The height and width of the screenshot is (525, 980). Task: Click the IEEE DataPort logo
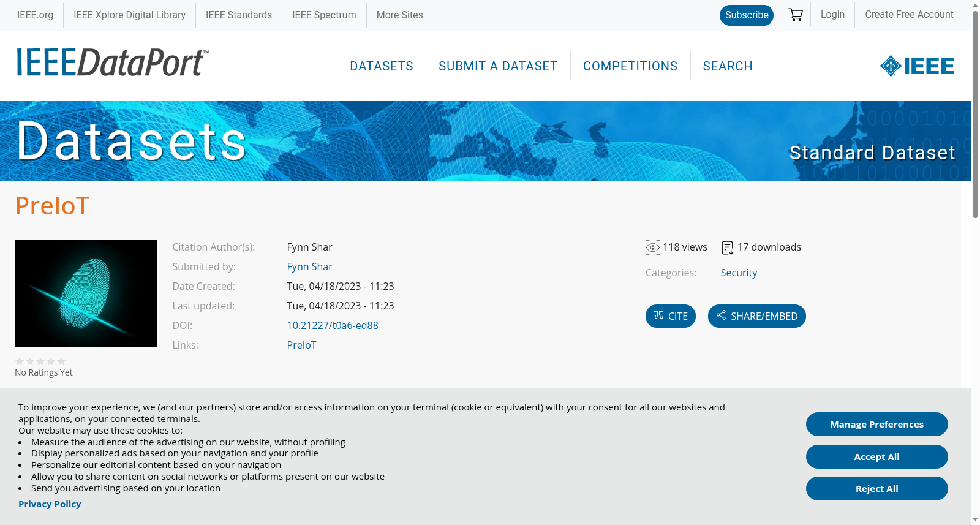pos(112,63)
